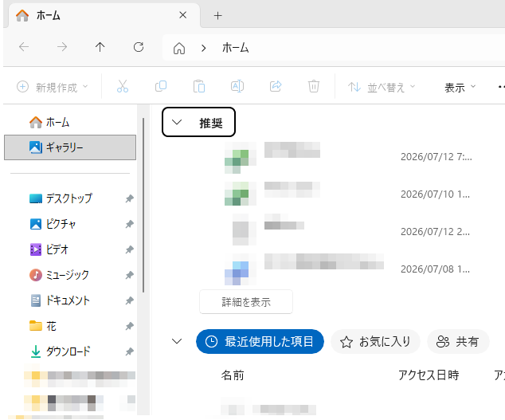Open ギャラリー in navigation pane
Image resolution: width=505 pixels, height=420 pixels.
(70, 147)
